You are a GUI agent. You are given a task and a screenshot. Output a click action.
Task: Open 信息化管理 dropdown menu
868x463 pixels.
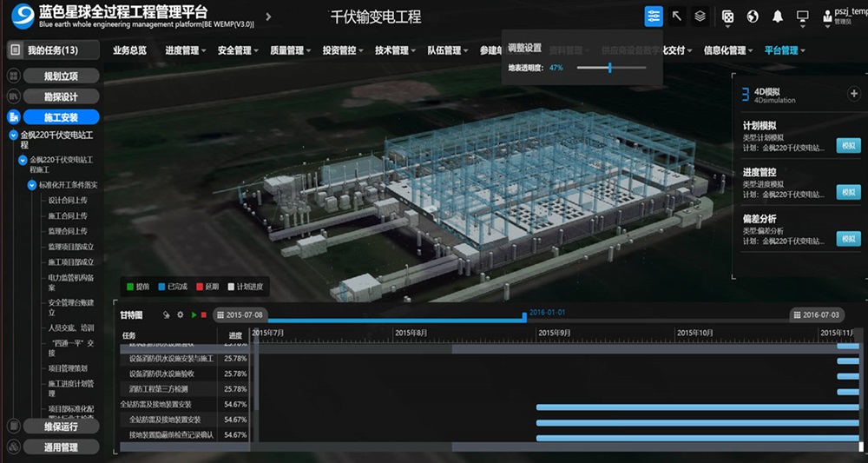pos(728,50)
